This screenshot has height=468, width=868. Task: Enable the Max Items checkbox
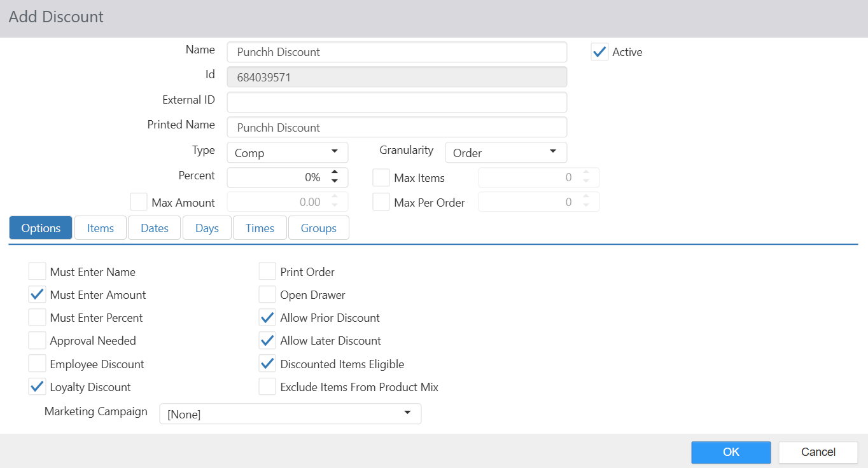click(381, 178)
